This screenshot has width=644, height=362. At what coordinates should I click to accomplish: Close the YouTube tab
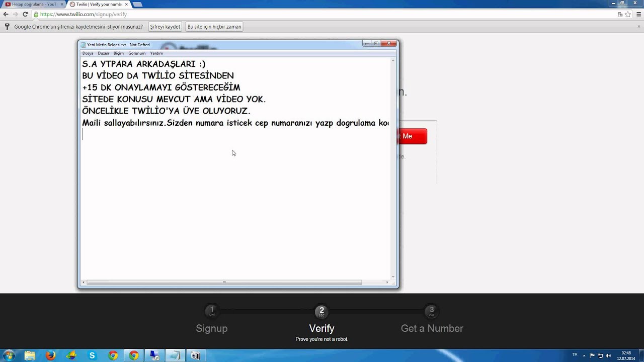tap(62, 4)
